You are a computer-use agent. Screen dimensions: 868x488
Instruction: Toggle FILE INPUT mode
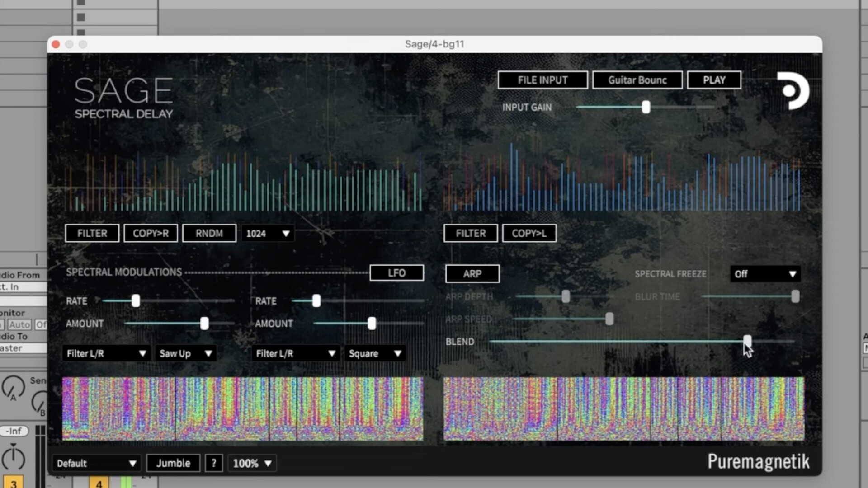coord(542,80)
